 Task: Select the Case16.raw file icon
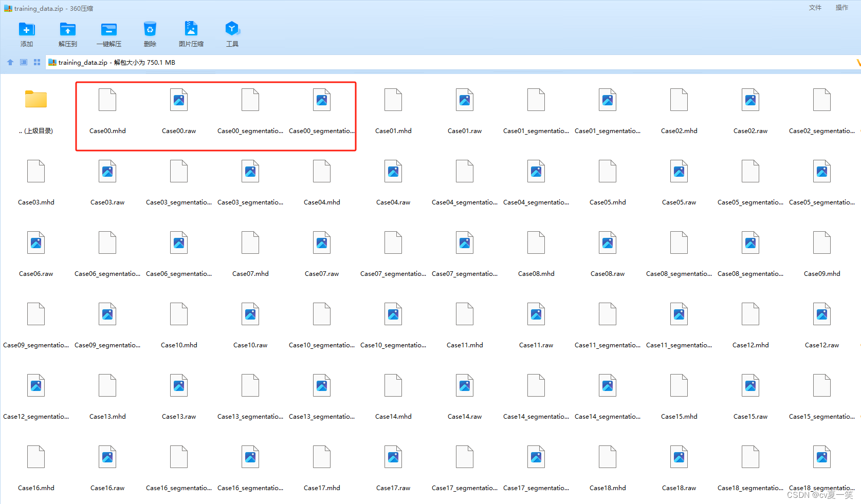click(107, 457)
